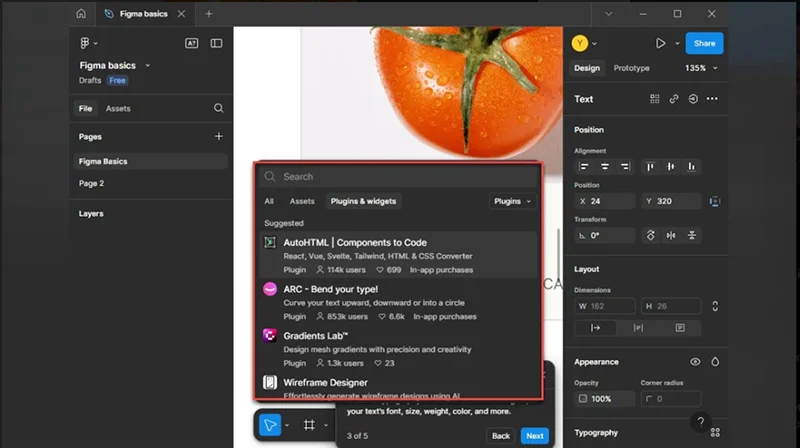Select auto height text resize icon
This screenshot has width=800, height=448.
tap(638, 328)
